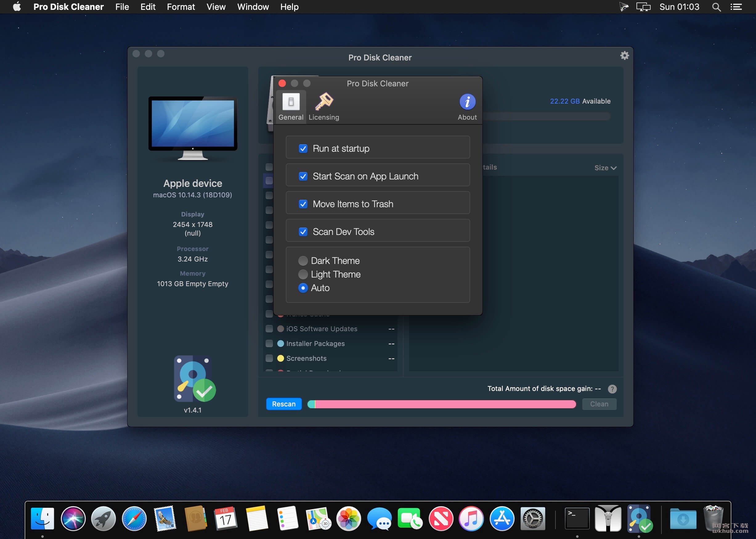Select the General preferences tab
Screen dimensions: 756x539
(x=291, y=107)
